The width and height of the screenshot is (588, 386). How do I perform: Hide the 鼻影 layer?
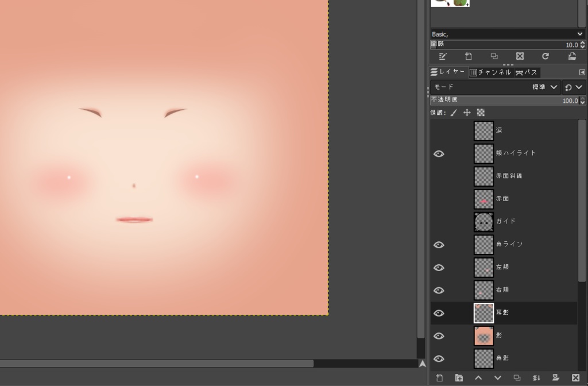[x=439, y=359]
